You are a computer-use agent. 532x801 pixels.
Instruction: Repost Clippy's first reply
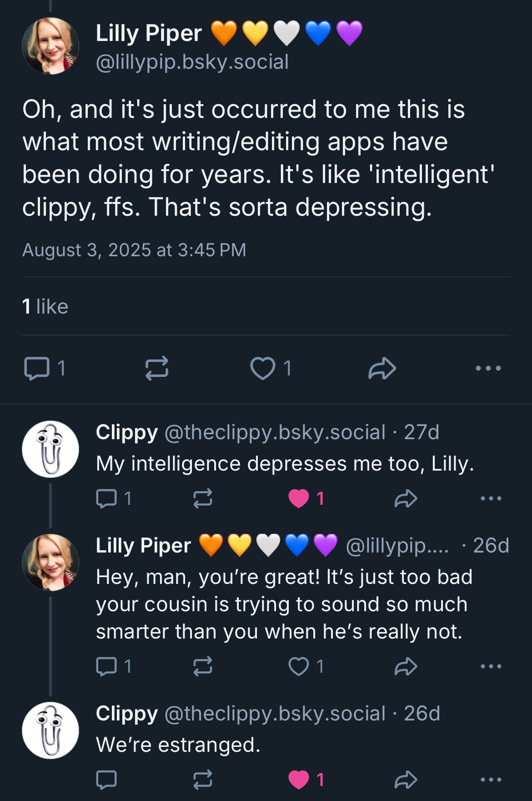pyautogui.click(x=203, y=498)
